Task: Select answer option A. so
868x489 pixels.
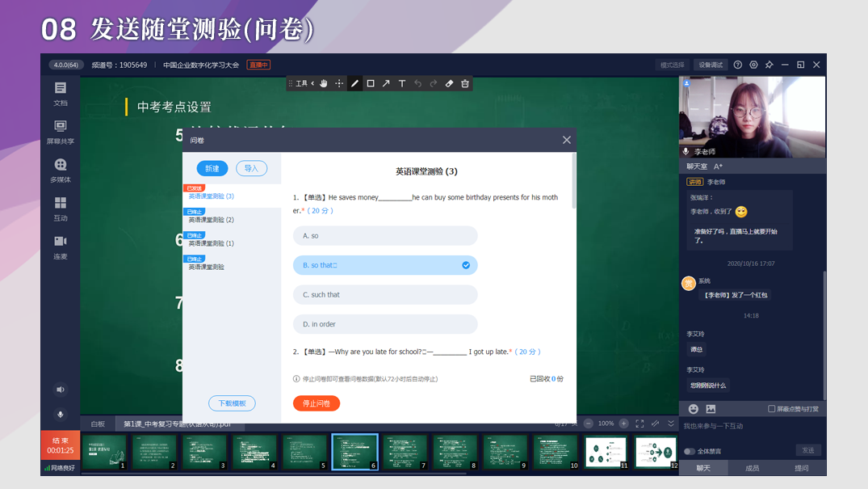Action: (x=385, y=236)
